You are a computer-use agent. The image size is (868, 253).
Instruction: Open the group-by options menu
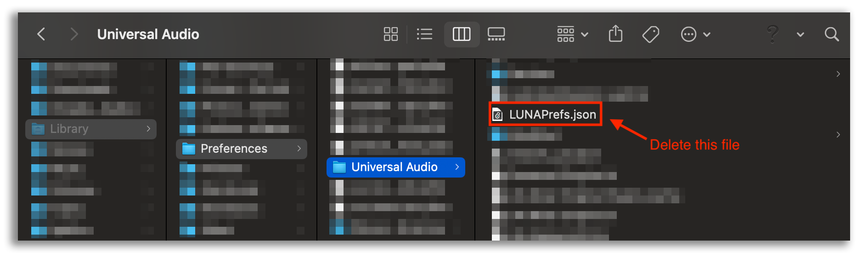tap(572, 34)
